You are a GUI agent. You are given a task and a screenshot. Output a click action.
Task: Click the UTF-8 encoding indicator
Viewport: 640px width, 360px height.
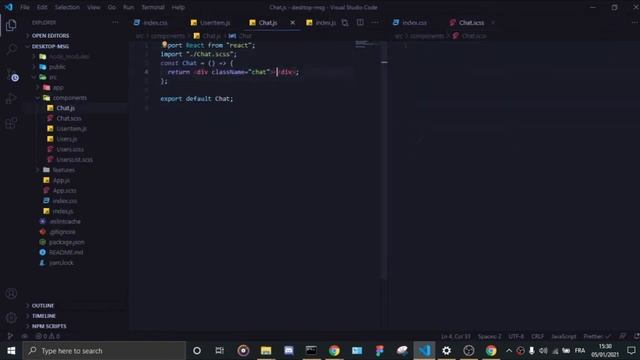pyautogui.click(x=516, y=336)
